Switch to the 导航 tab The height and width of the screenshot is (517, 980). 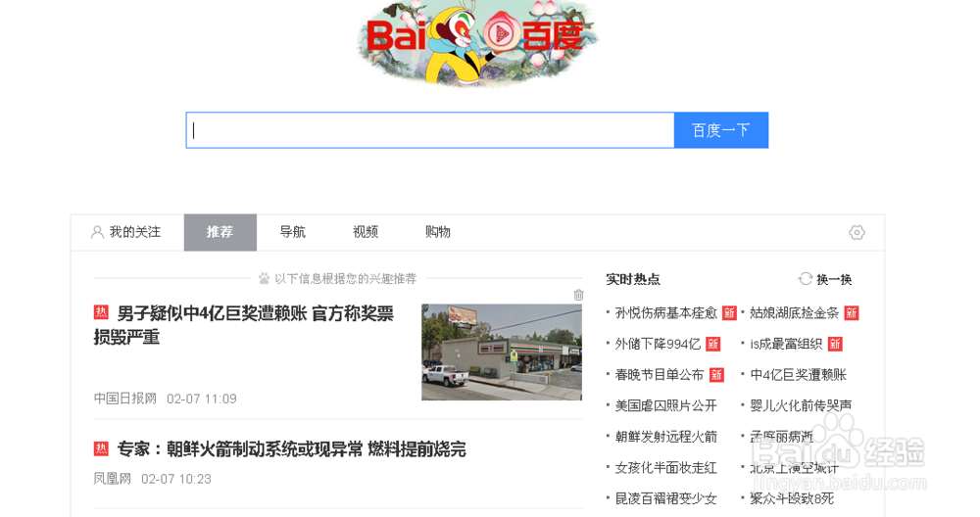pyautogui.click(x=292, y=232)
